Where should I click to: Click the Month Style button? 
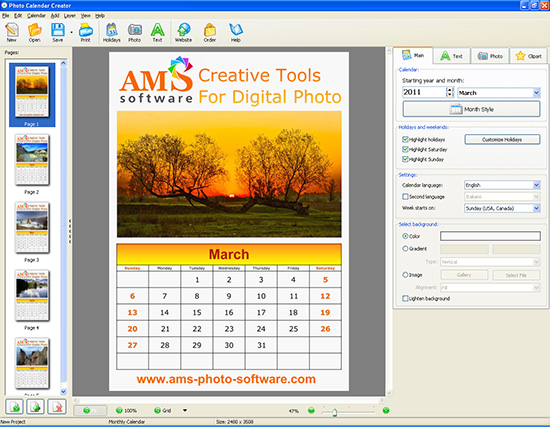point(471,109)
